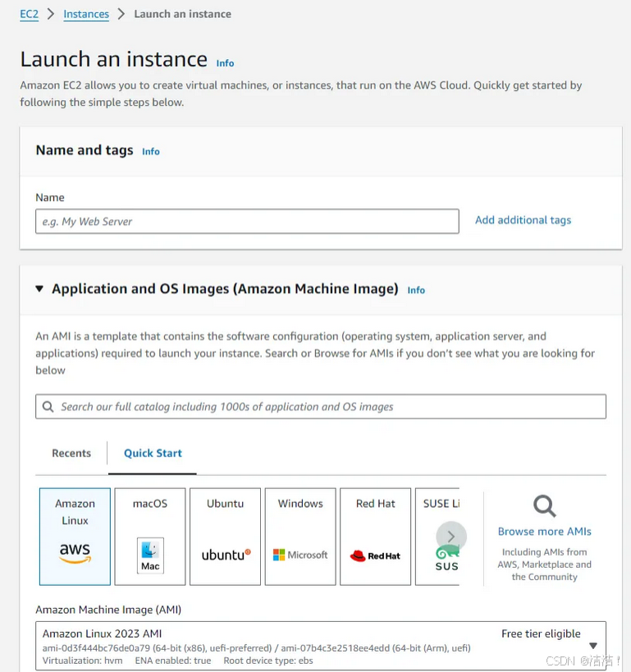Open the Amazon Linux 2023 AMI dropdown
631x672 pixels.
click(321, 646)
